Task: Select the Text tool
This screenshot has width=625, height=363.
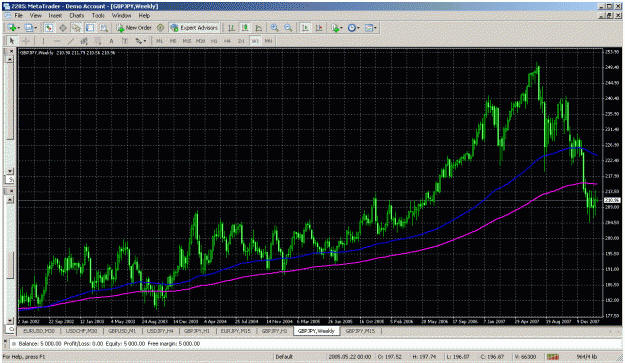Action: click(x=111, y=41)
